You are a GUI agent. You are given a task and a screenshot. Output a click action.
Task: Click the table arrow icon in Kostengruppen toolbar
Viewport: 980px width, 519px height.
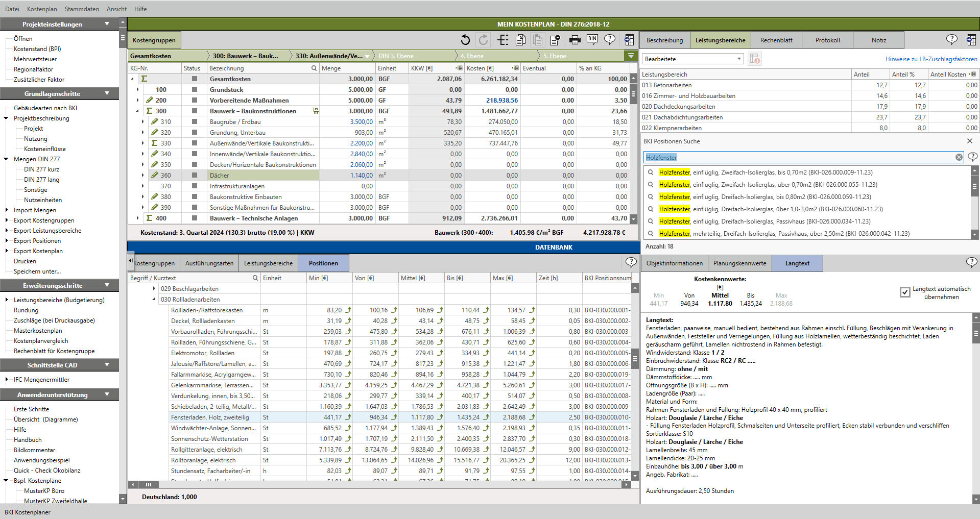[x=629, y=40]
